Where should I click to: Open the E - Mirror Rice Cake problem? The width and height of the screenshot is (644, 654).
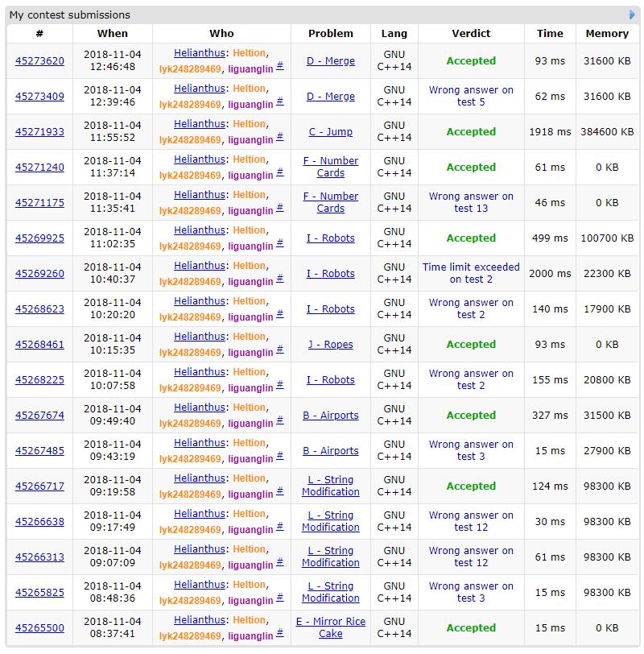click(x=330, y=627)
